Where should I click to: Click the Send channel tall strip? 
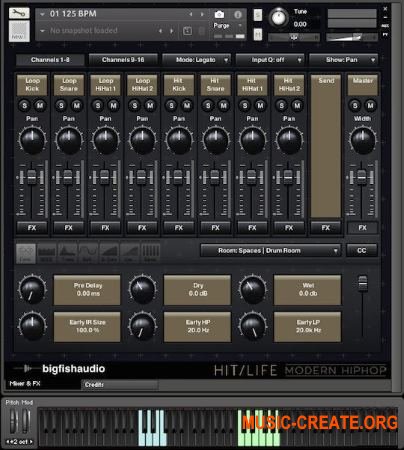(x=326, y=146)
